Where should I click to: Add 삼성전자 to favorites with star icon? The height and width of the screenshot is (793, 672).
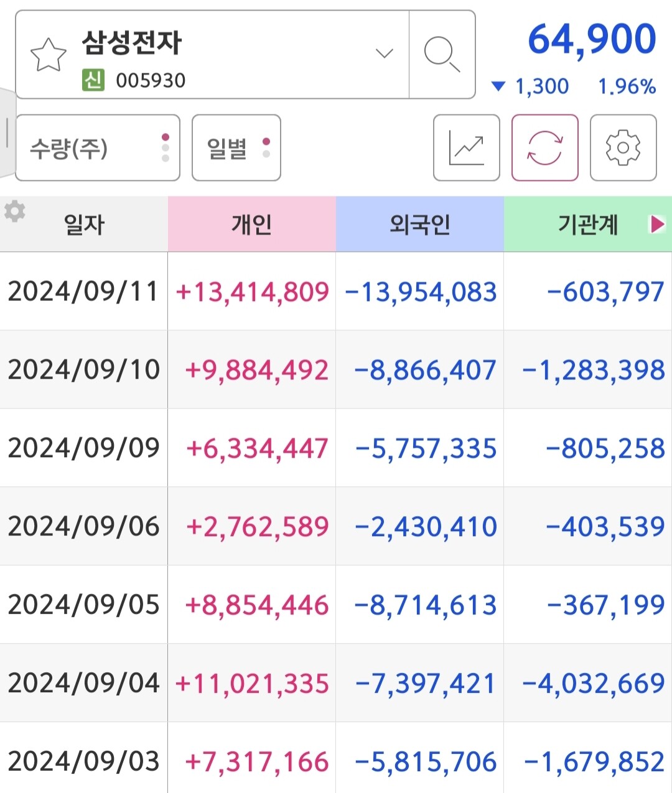click(x=49, y=55)
